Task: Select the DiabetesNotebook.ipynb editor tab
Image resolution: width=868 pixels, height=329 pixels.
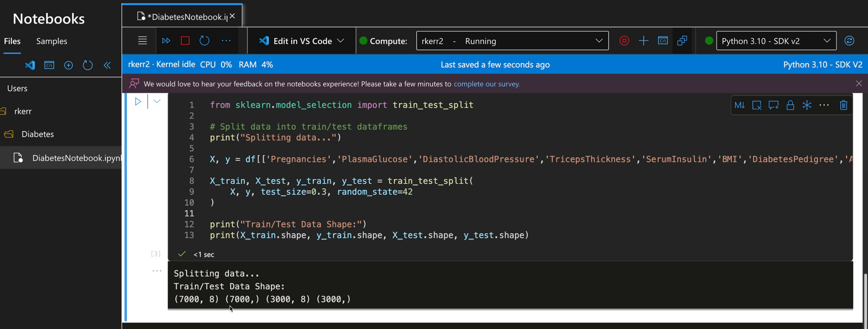Action: [x=182, y=17]
